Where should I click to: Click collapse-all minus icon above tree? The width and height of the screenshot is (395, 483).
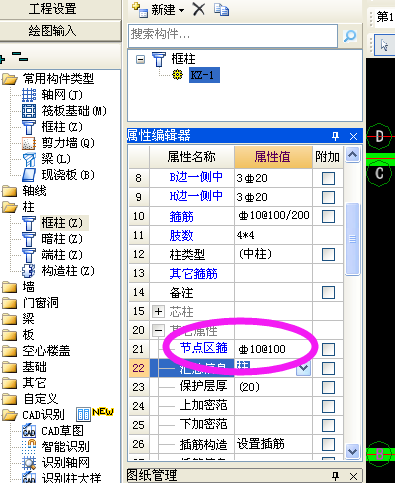20,57
